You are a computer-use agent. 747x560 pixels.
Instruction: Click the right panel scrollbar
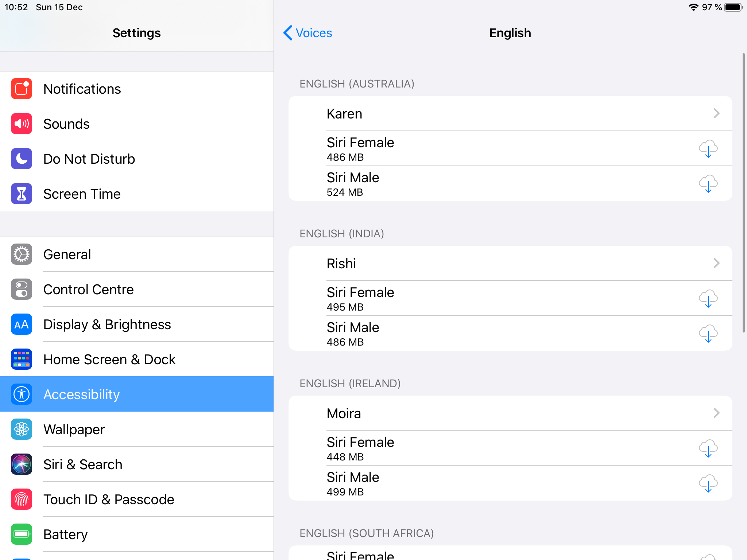click(743, 193)
